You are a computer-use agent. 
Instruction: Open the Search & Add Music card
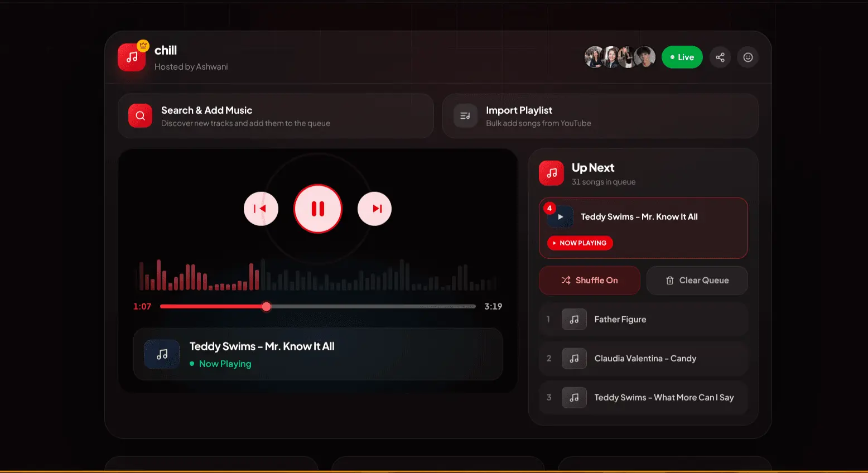276,116
